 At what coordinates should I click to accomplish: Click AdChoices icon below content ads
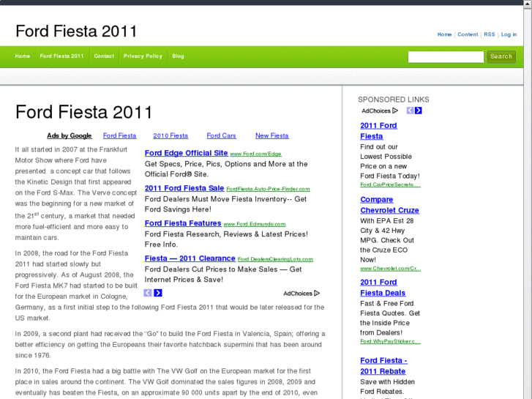(x=317, y=293)
